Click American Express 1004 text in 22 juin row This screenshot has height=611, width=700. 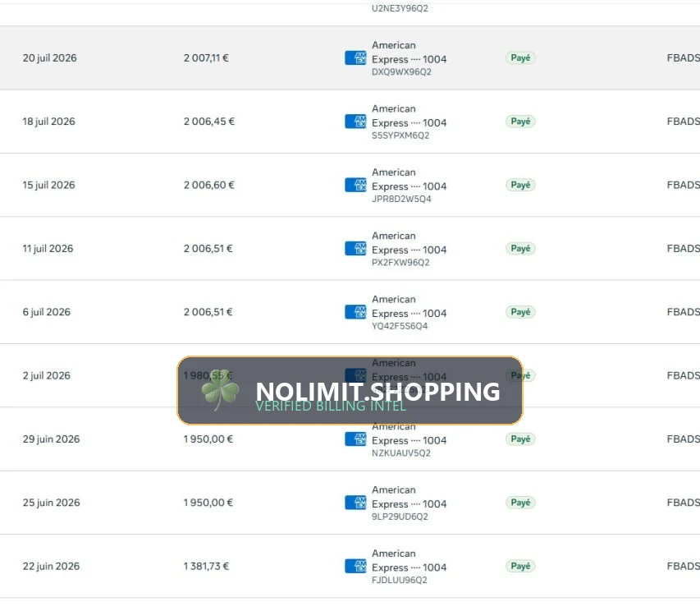409,560
